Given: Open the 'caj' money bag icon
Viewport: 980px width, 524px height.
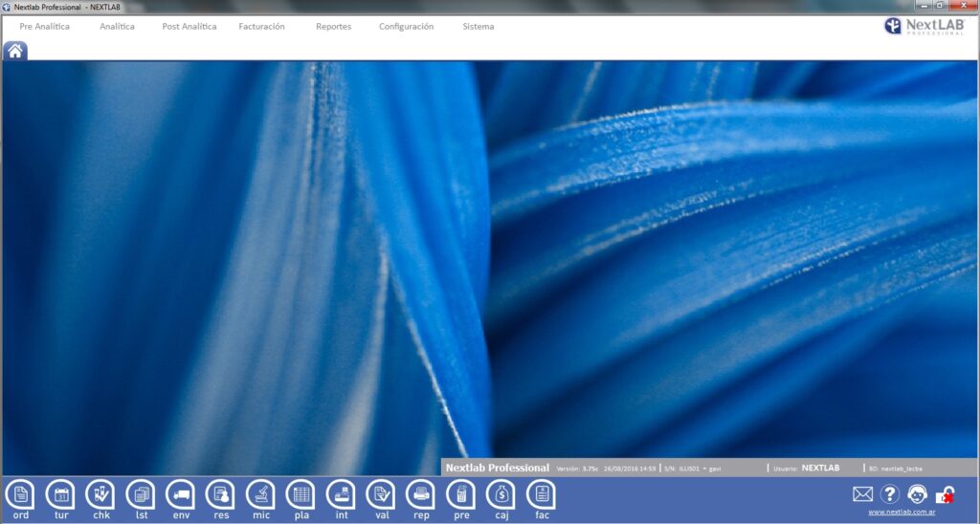Looking at the screenshot, I should [x=501, y=495].
